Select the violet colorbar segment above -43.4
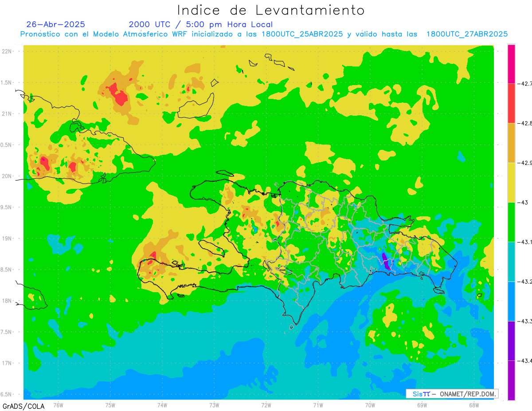 click(511, 341)
